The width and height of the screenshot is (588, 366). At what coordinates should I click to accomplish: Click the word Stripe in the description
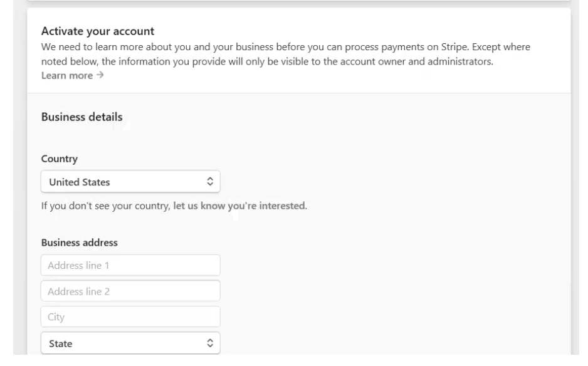click(x=455, y=47)
